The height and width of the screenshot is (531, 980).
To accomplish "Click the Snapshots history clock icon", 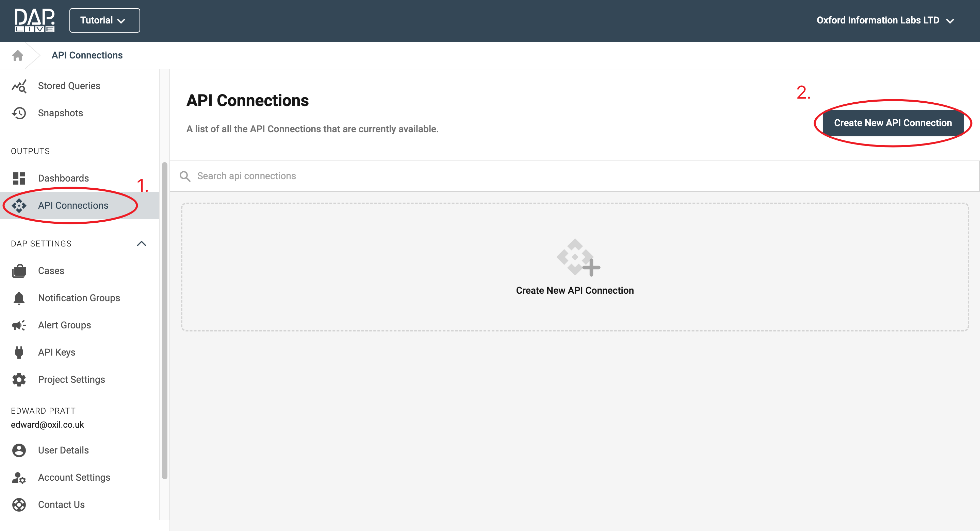I will pos(19,113).
